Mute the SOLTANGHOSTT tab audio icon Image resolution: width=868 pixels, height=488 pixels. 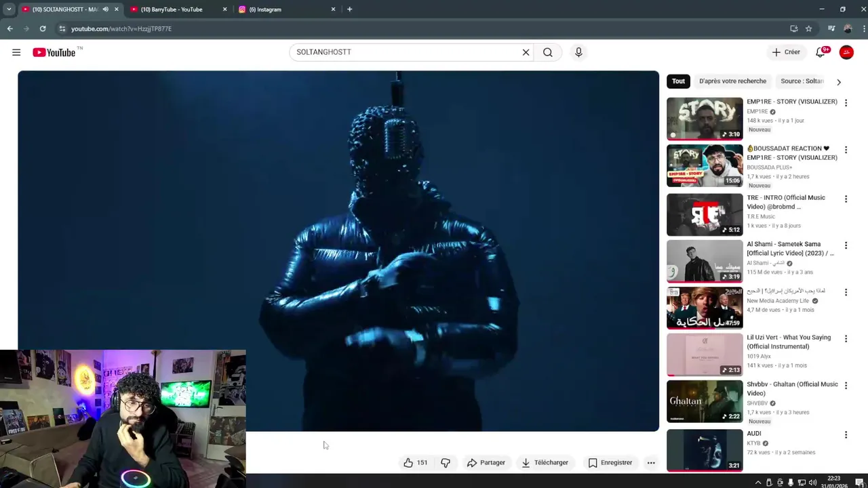tap(105, 9)
